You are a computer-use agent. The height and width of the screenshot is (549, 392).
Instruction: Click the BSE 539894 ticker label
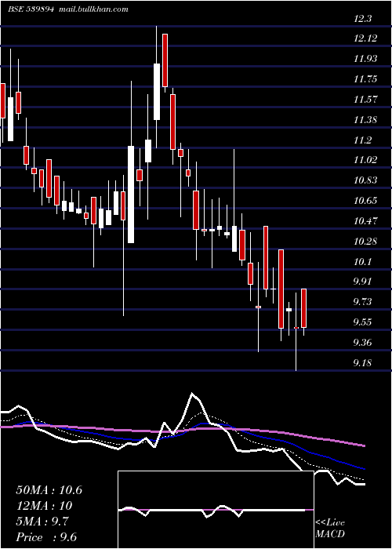(31, 9)
